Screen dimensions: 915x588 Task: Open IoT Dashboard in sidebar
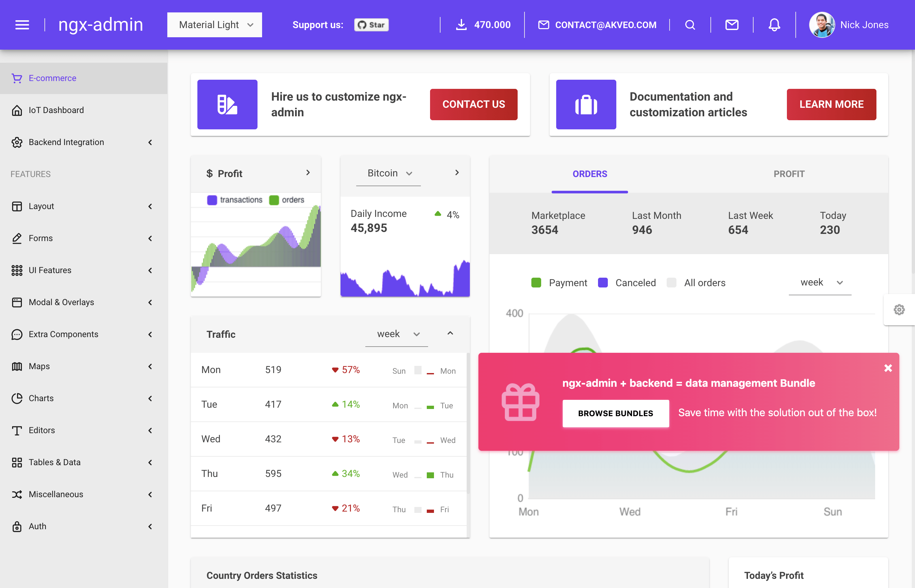pyautogui.click(x=56, y=110)
